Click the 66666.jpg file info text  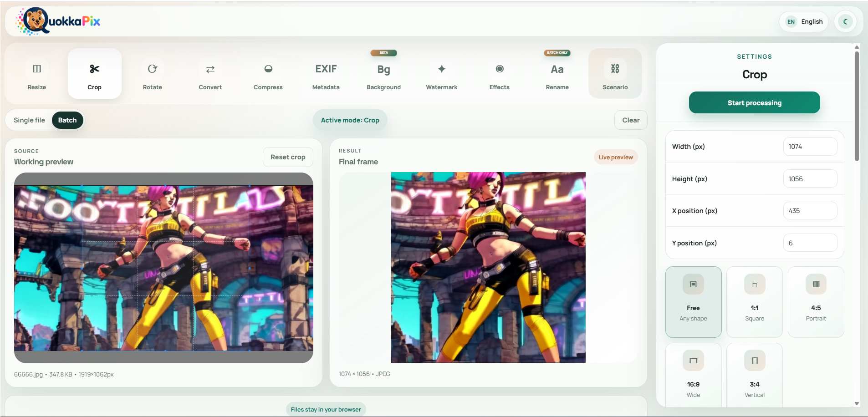[64, 374]
